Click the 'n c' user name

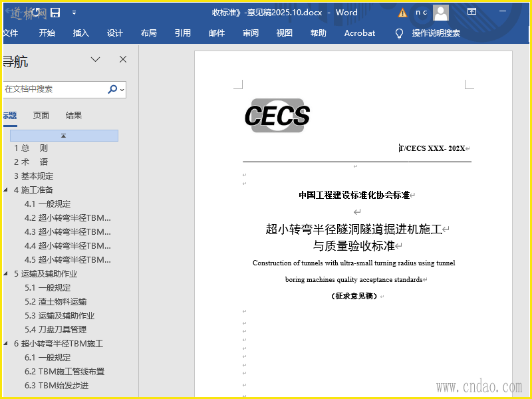click(422, 13)
